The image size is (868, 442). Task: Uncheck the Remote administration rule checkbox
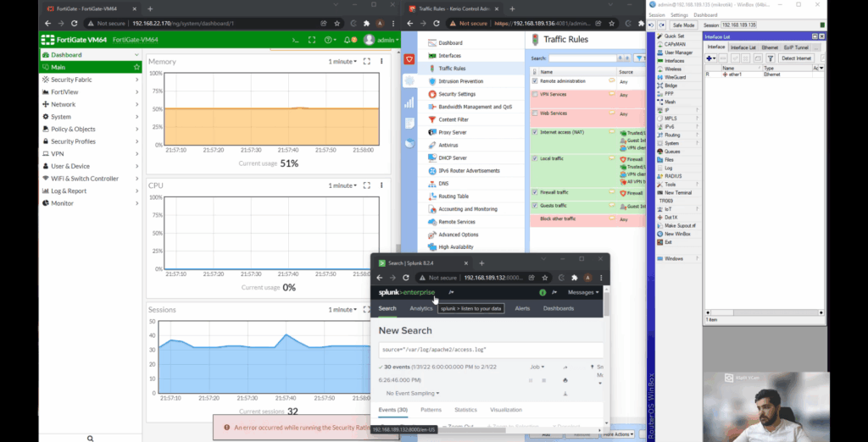pos(535,80)
